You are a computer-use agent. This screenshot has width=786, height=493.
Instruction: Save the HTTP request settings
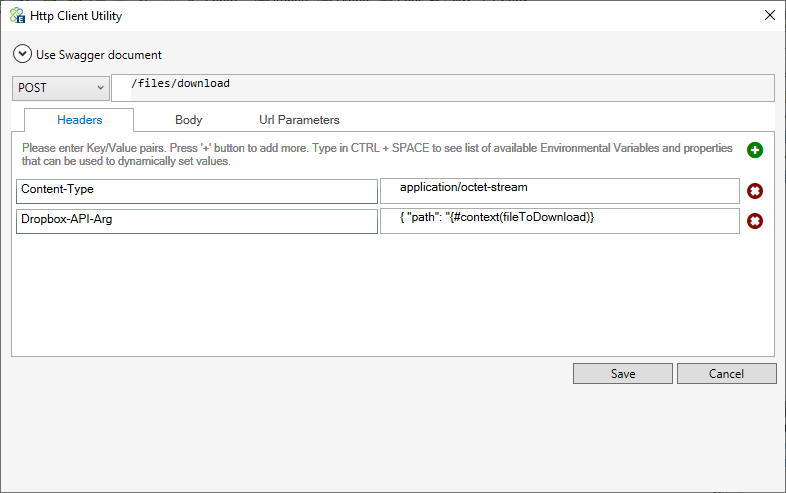(623, 374)
